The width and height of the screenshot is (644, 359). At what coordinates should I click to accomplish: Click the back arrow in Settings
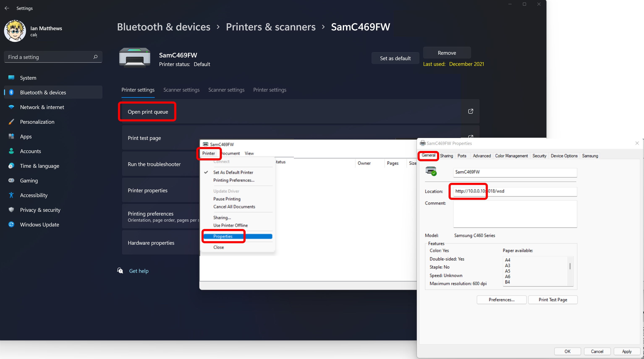click(7, 8)
